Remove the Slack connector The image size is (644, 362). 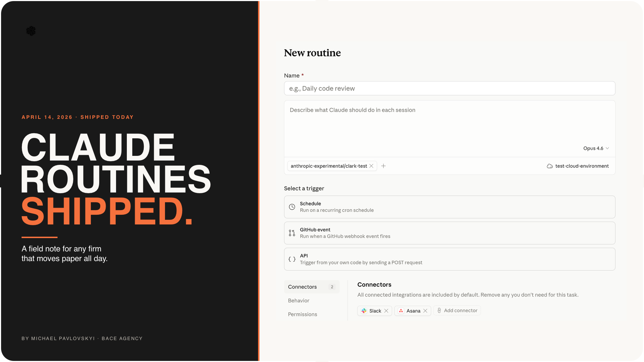point(386,311)
